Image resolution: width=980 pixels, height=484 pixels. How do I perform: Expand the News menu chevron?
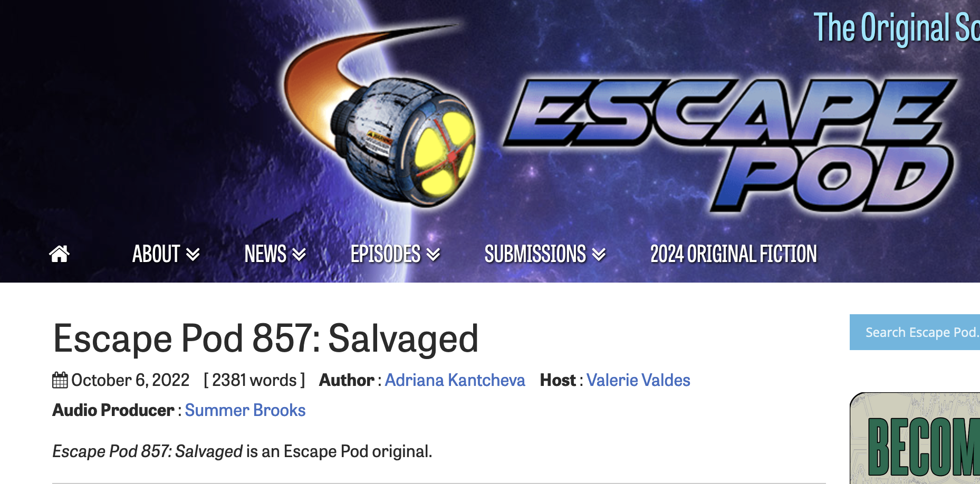[x=299, y=255]
